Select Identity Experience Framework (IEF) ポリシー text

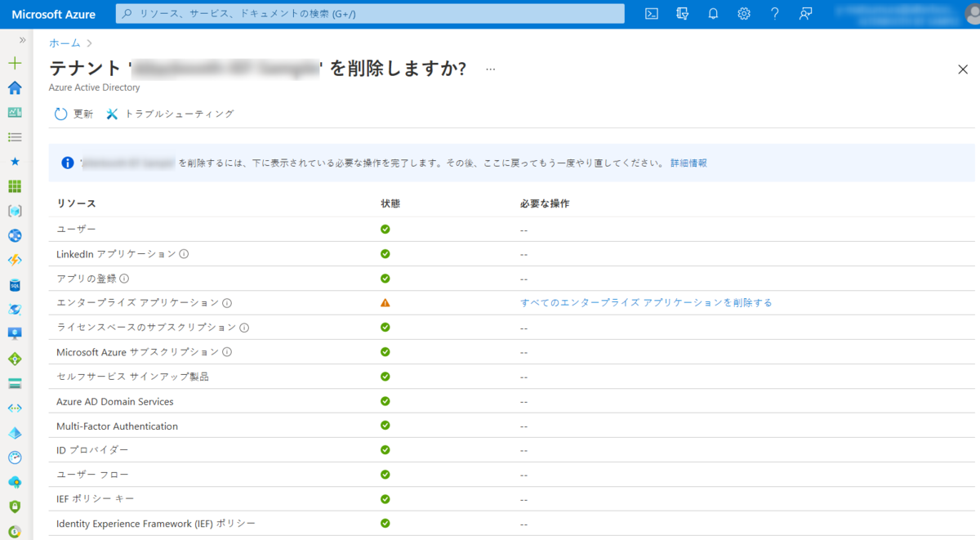click(x=156, y=524)
